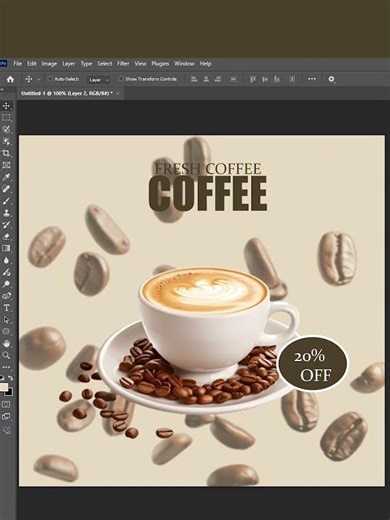Enable Show Transform Controls checkbox

point(121,79)
